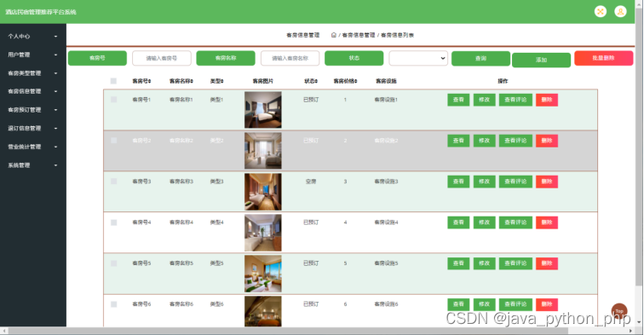Check the checkbox for 客房号3 row
The width and height of the screenshot is (644, 335).
click(114, 182)
